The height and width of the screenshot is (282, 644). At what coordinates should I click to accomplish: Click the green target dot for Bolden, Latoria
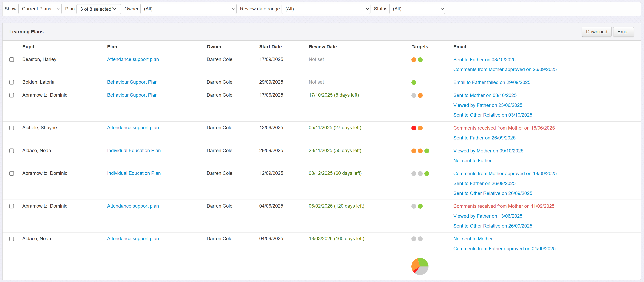coord(413,82)
